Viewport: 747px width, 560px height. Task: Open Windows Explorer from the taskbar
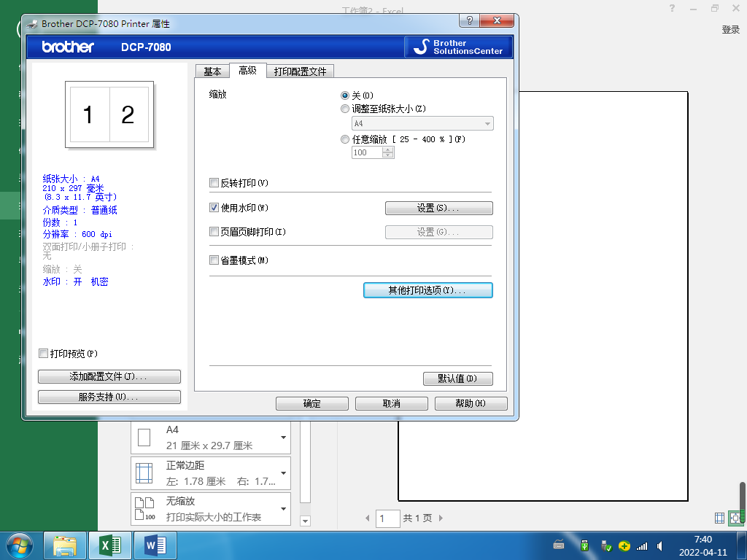(x=65, y=545)
